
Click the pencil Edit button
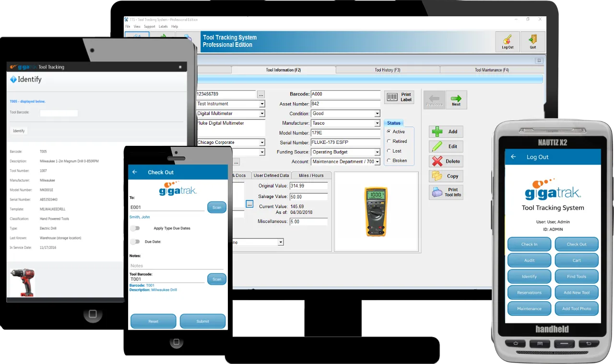(446, 146)
